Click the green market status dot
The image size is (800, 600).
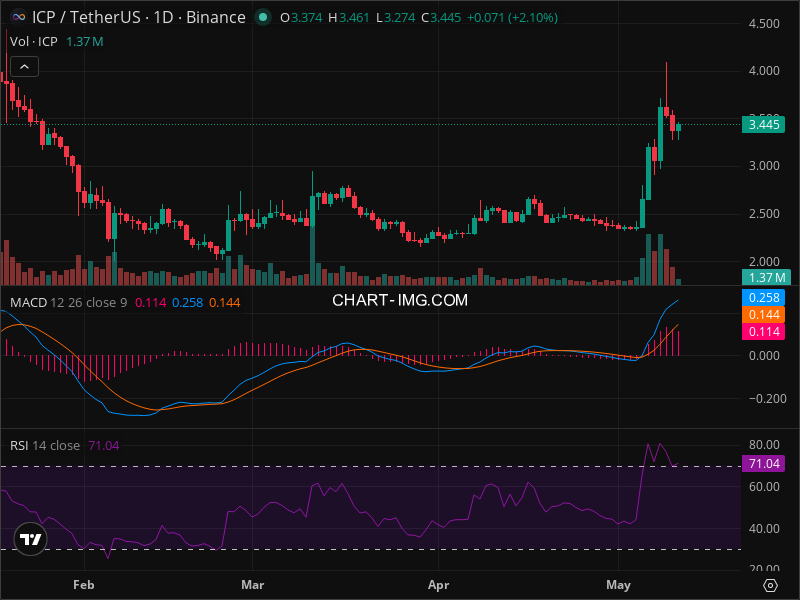point(263,17)
